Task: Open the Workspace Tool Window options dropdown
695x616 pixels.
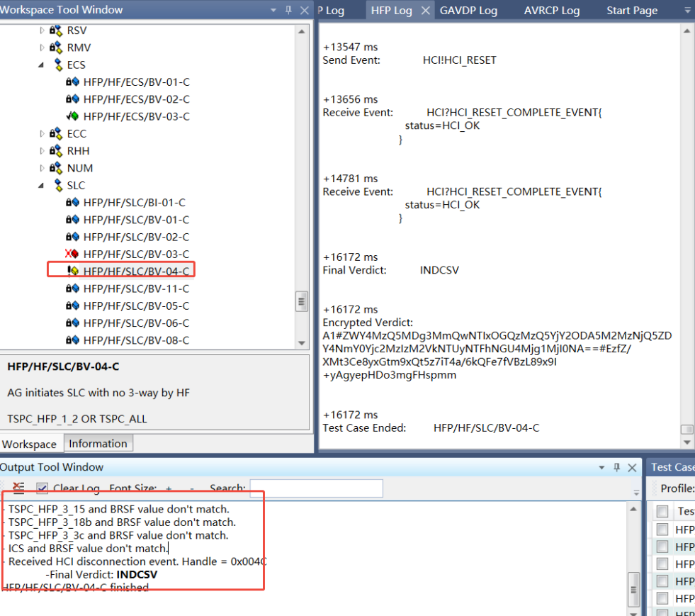Action: tap(273, 10)
